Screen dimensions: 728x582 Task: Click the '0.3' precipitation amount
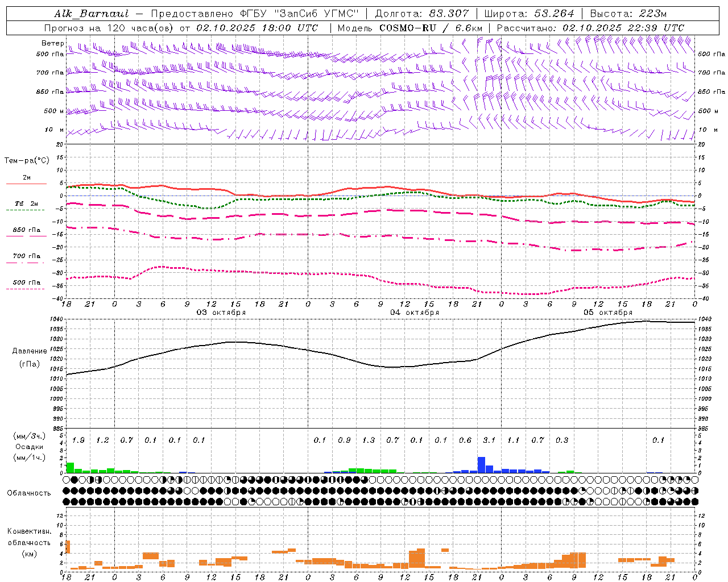(562, 440)
